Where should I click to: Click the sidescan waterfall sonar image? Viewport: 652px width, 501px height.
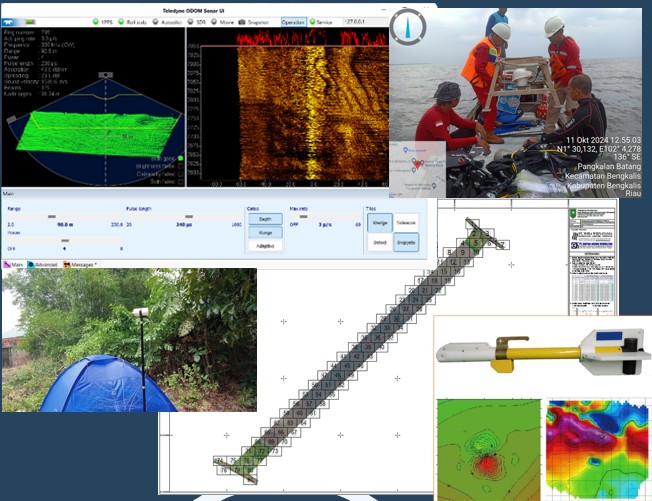click(313, 113)
